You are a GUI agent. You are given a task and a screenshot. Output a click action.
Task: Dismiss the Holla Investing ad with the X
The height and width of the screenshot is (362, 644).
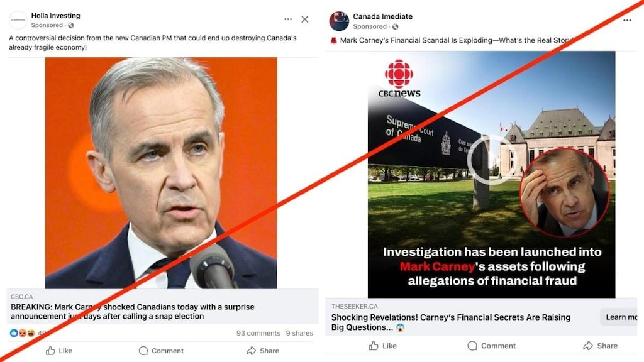point(304,19)
